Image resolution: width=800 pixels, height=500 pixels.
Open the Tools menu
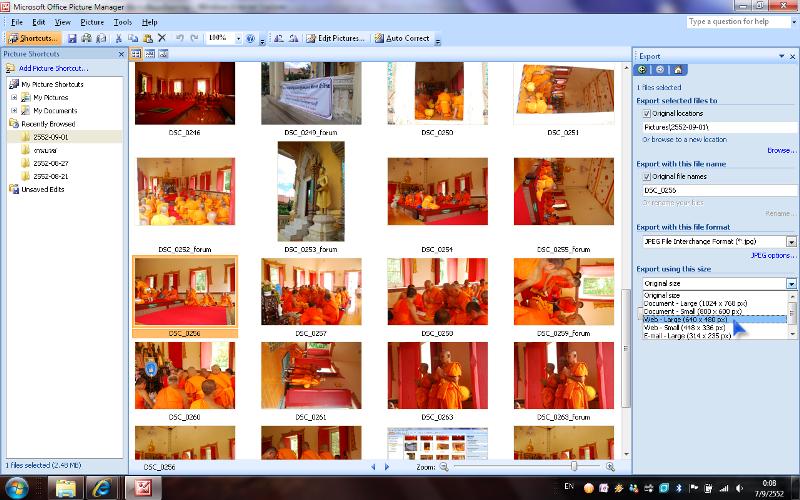[x=123, y=21]
